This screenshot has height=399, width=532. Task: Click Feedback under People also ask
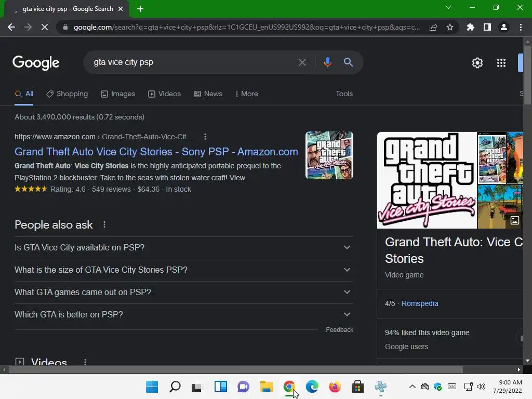tap(339, 330)
